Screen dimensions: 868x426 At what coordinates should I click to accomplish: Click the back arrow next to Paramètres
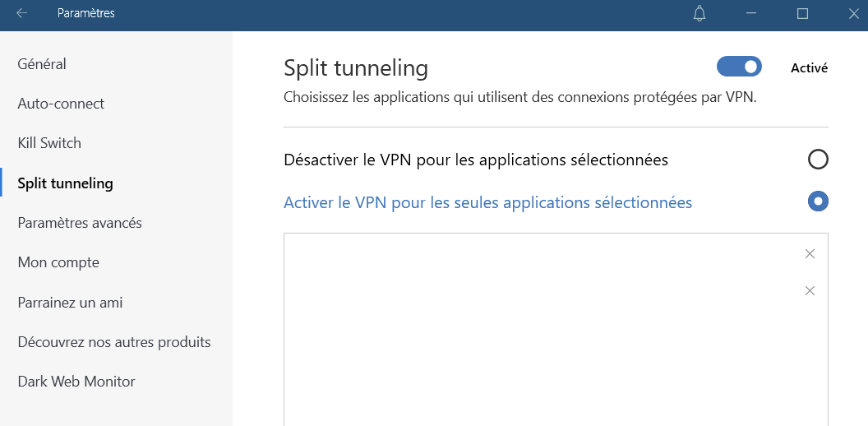[21, 13]
